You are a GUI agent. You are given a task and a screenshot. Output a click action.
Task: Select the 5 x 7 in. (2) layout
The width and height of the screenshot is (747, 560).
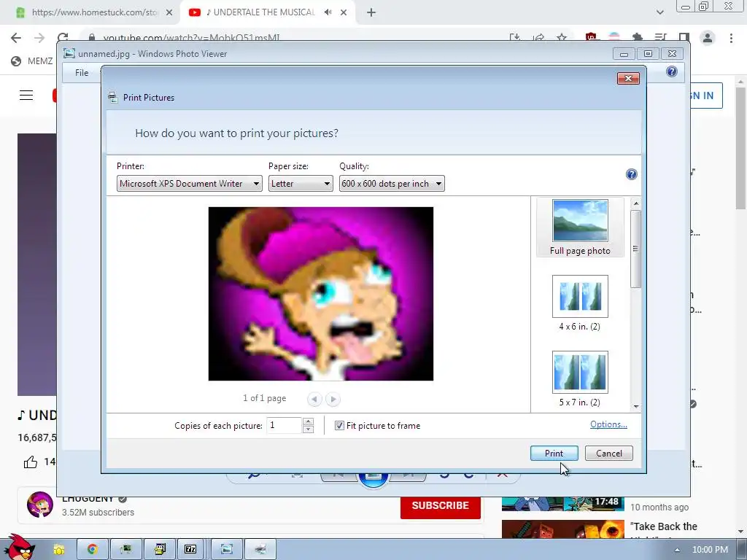(580, 379)
